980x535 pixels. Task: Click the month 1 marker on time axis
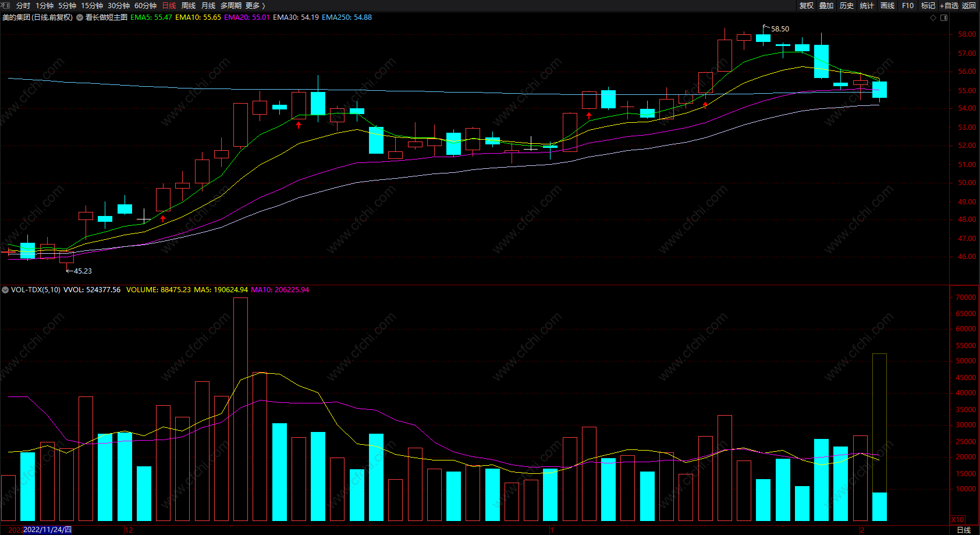point(552,530)
